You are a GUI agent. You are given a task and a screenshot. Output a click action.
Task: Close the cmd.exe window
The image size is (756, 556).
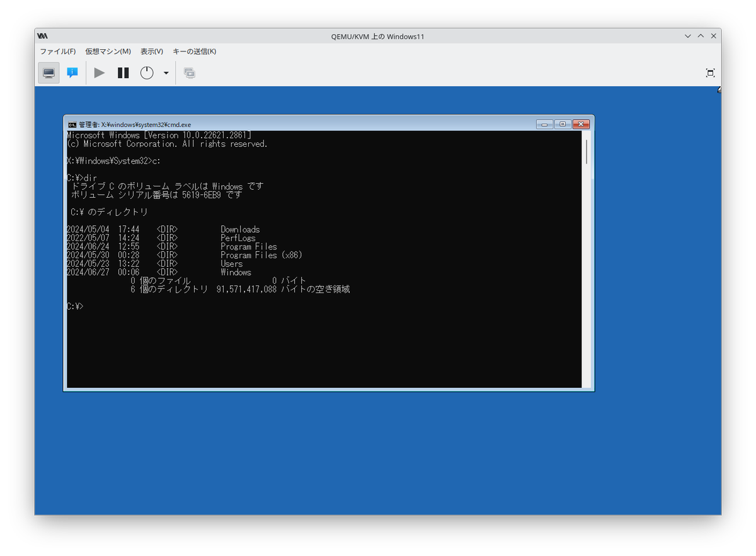tap(581, 124)
